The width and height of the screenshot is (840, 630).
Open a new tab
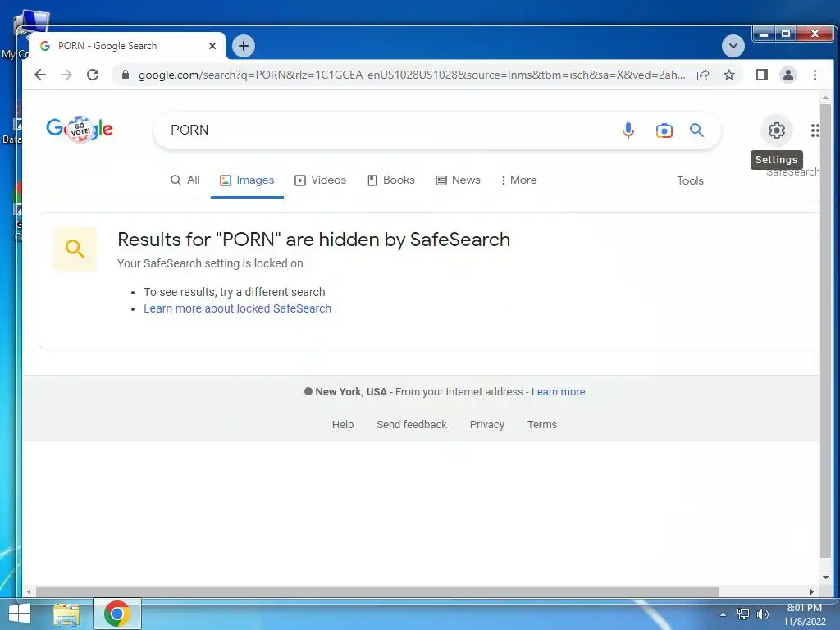243,46
